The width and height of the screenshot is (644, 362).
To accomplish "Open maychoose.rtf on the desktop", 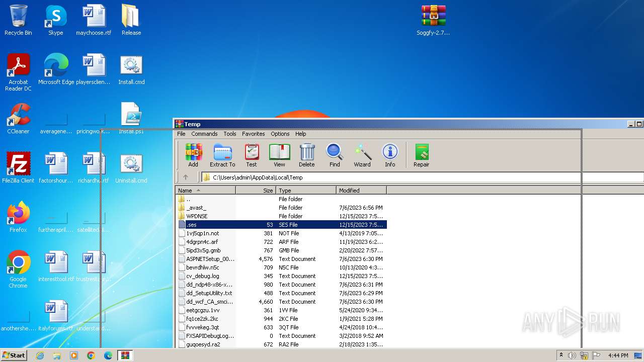I will click(x=94, y=20).
